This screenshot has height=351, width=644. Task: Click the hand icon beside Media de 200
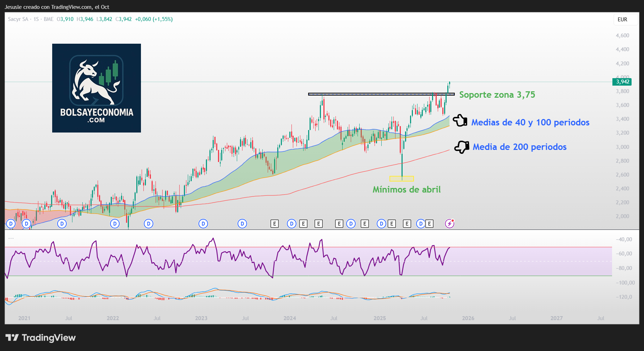(462, 147)
